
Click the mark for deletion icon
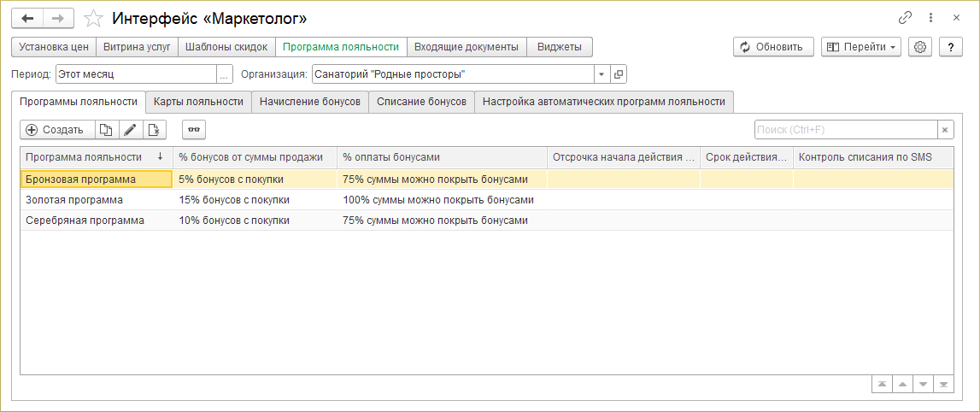click(x=154, y=130)
